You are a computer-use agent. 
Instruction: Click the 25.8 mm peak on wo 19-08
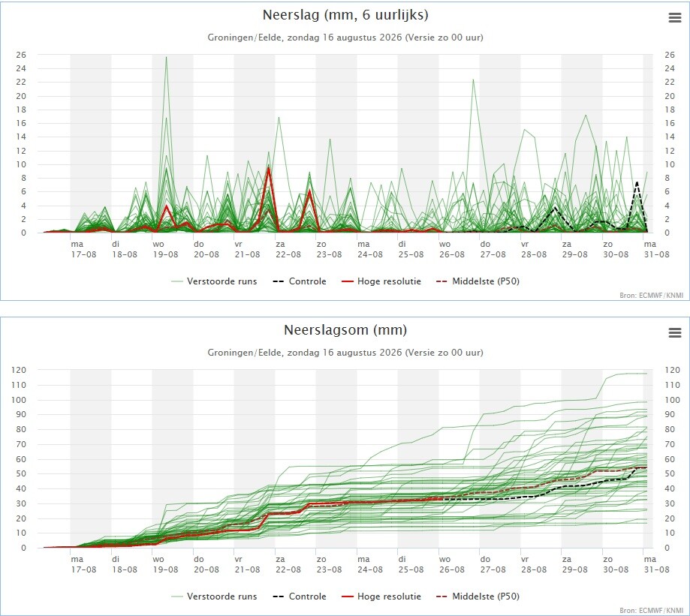(x=166, y=58)
